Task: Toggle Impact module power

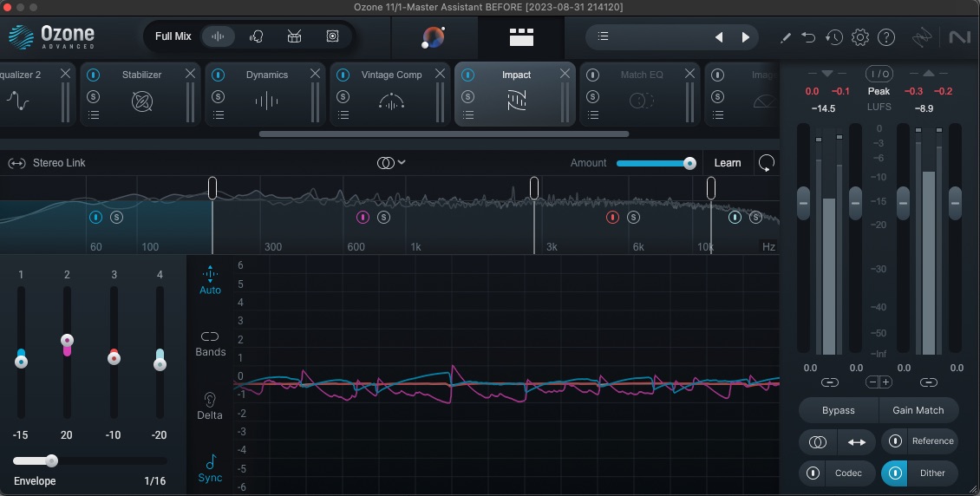Action: click(x=468, y=75)
